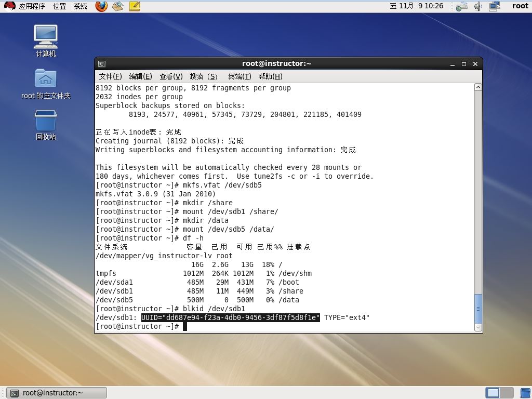This screenshot has height=399, width=532.
Task: Click the /dev/sdb5 row in df output
Action: coord(197,300)
